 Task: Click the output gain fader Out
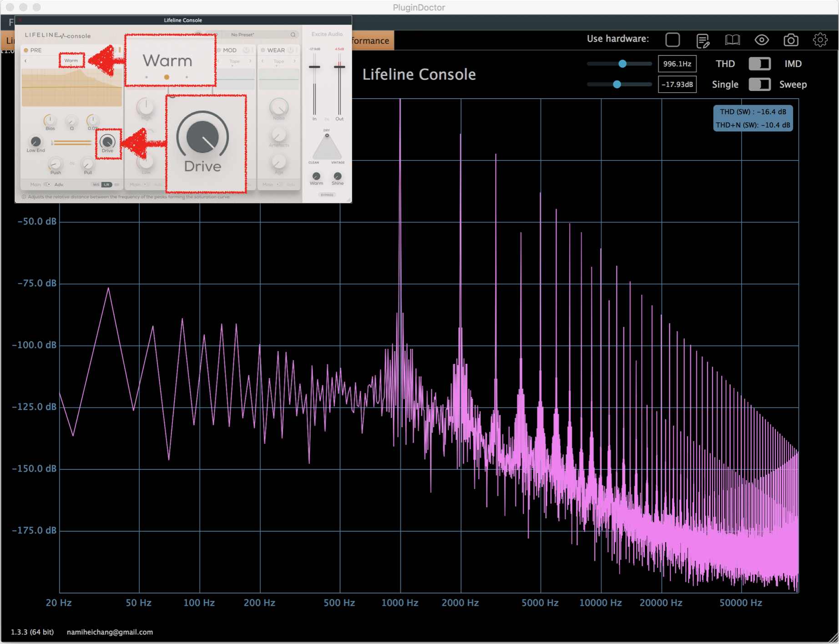point(339,67)
